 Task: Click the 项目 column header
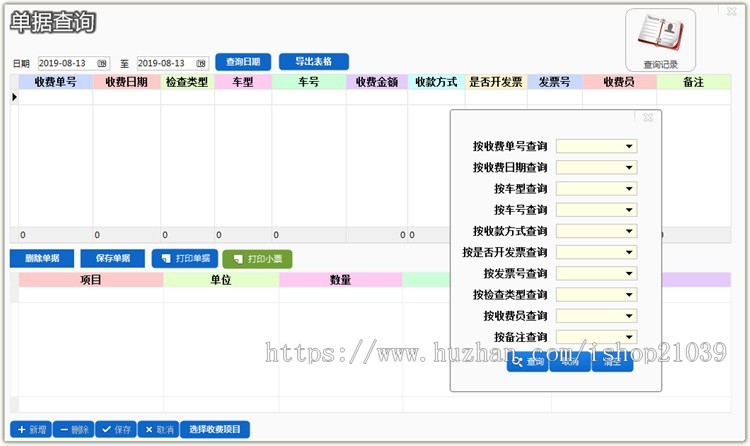click(x=91, y=280)
